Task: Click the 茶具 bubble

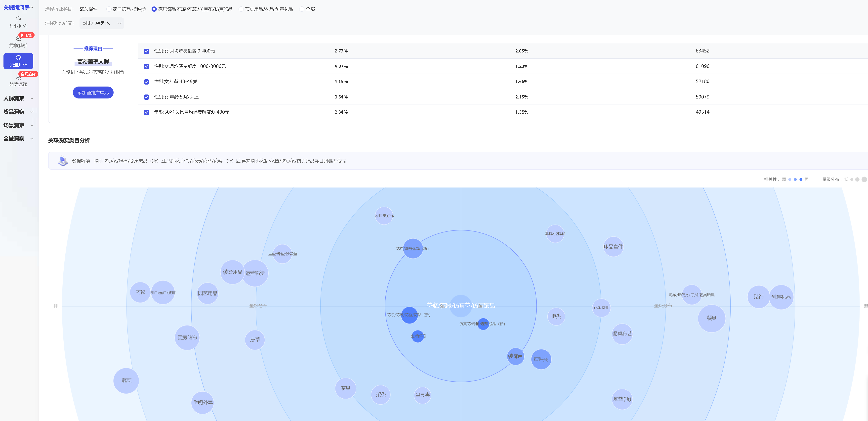Action: coord(345,388)
